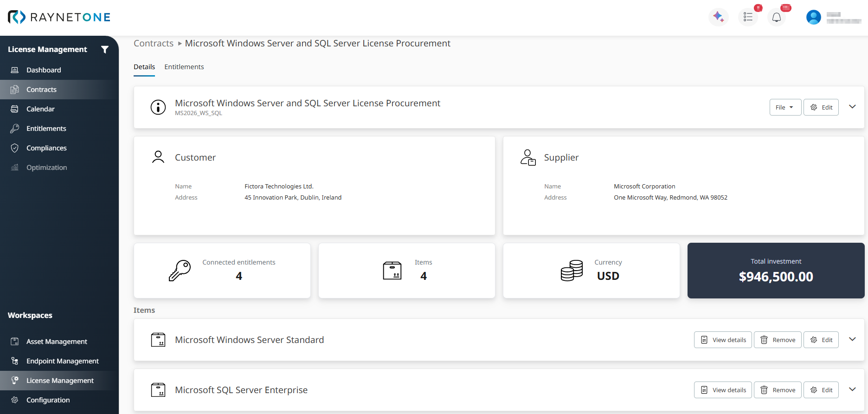
Task: Click the Configuration gear icon
Action: pyautogui.click(x=15, y=400)
